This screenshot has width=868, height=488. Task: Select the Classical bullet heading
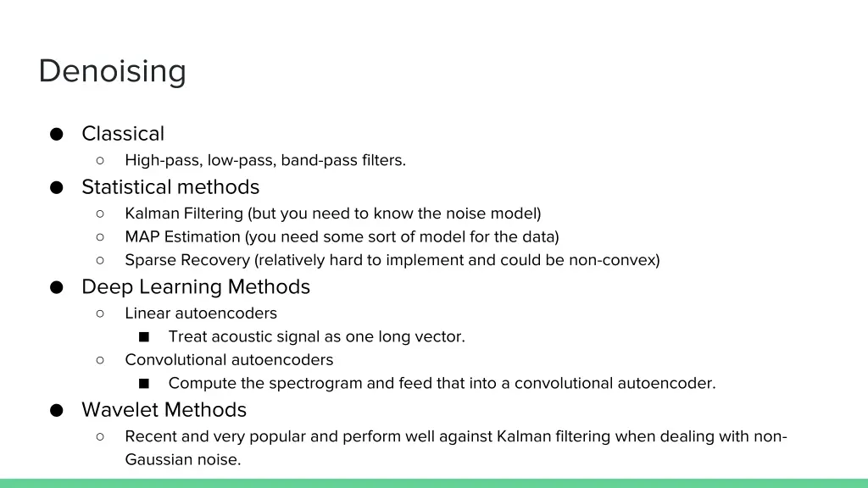click(x=123, y=134)
